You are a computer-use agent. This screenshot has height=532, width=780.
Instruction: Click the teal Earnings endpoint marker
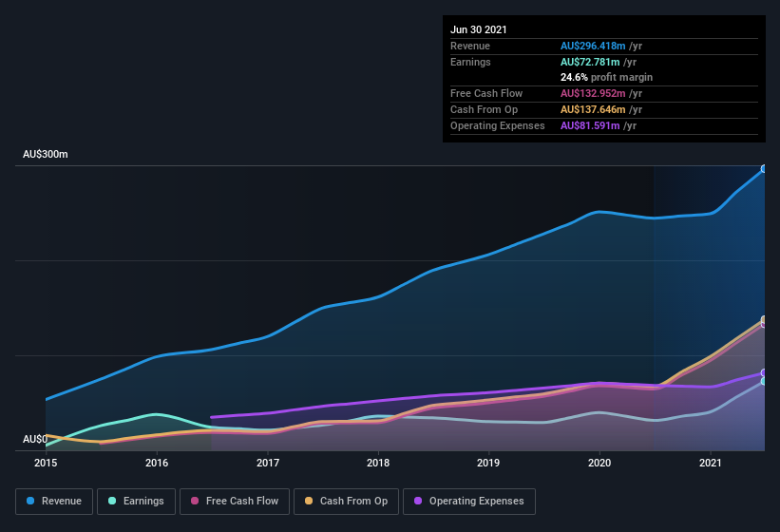(x=764, y=381)
